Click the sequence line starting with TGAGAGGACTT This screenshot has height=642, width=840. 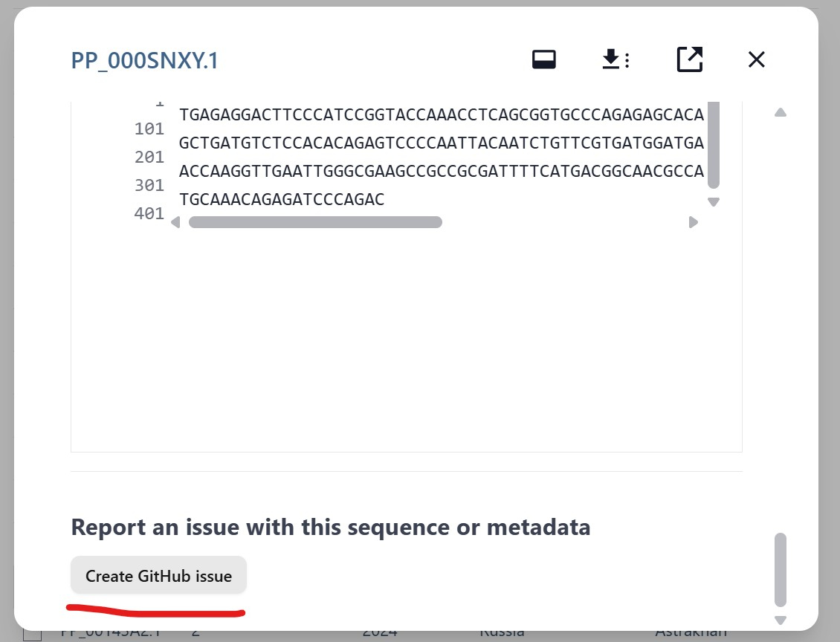(441, 115)
